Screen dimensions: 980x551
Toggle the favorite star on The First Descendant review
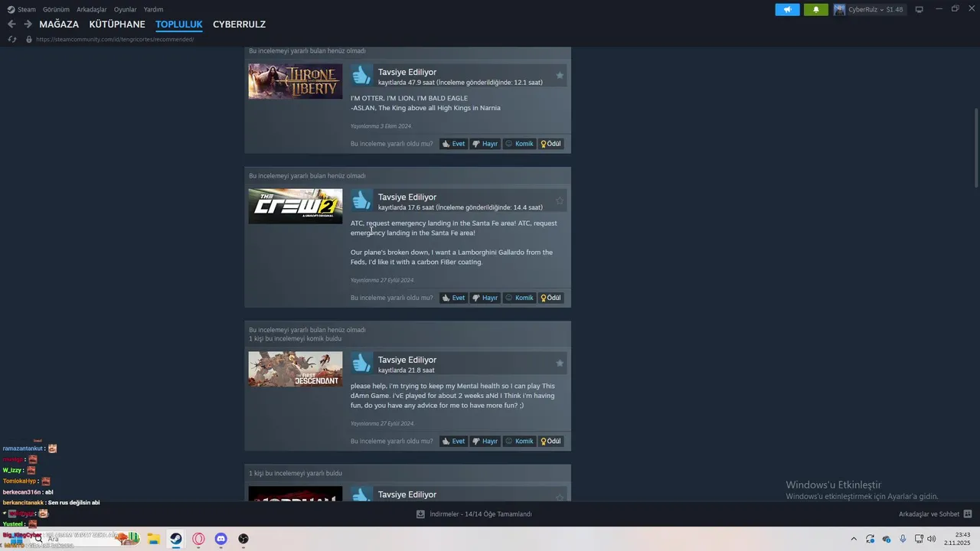tap(560, 363)
